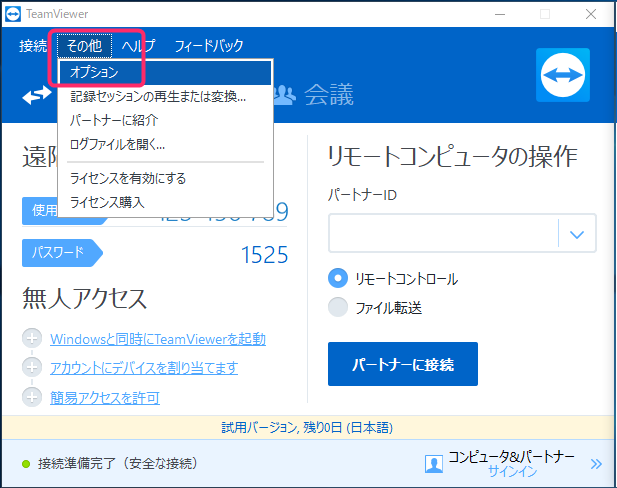Select the ファイル転送 radio button
The width and height of the screenshot is (617, 488).
pyautogui.click(x=338, y=307)
